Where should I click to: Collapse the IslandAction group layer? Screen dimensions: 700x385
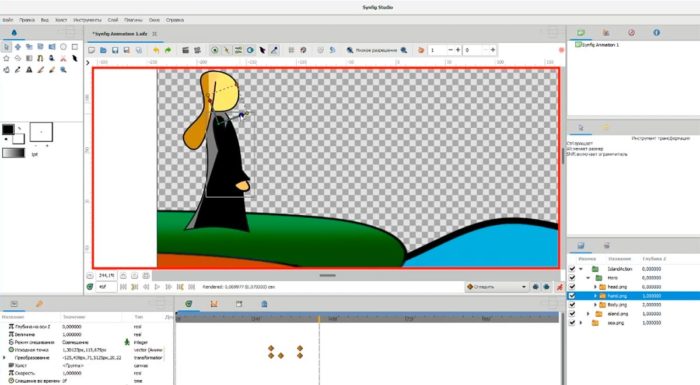click(x=581, y=269)
